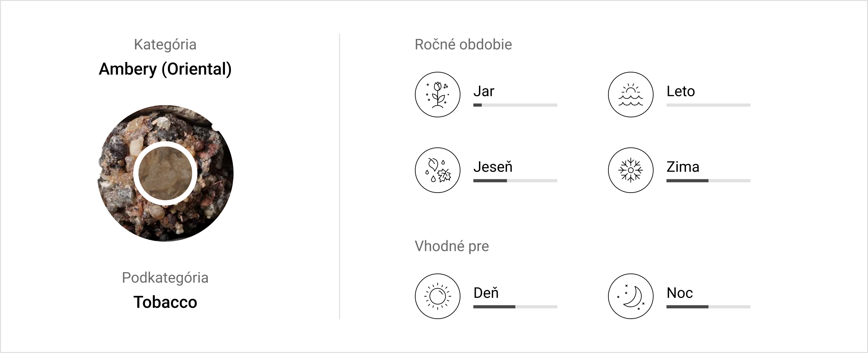868x353 pixels.
Task: Click the Leto rating bar
Action: point(708,105)
